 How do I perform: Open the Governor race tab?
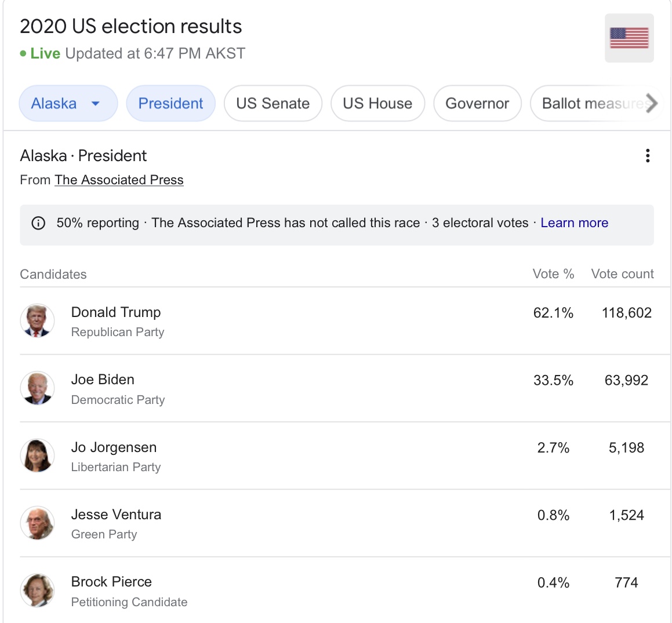coord(477,104)
